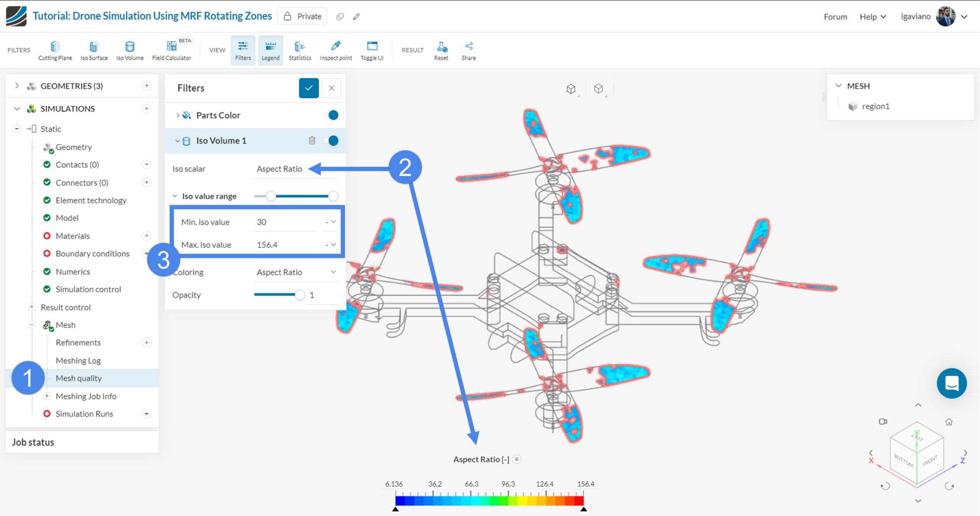Viewport: 980px width, 516px height.
Task: Expand the GEOMETRIES (3) section
Action: point(16,86)
